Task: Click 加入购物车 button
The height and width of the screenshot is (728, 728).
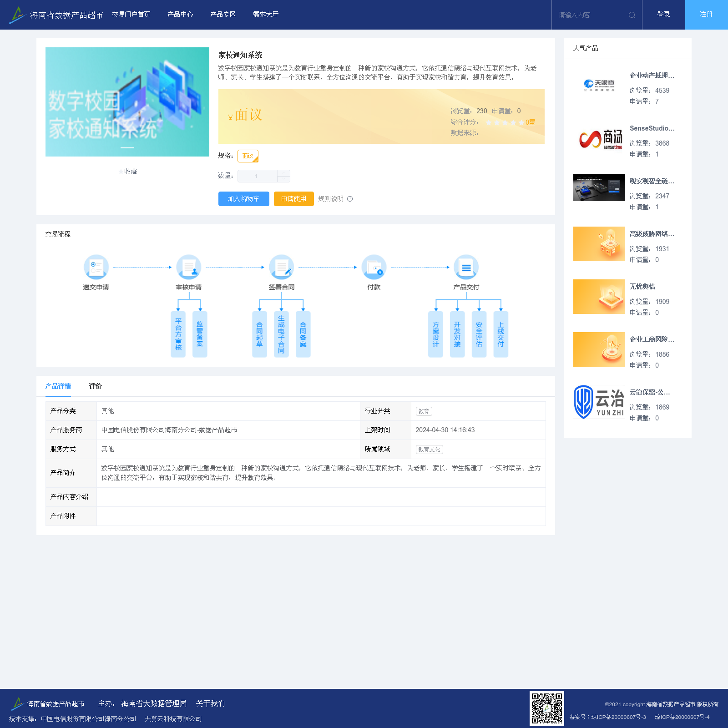Action: point(244,199)
